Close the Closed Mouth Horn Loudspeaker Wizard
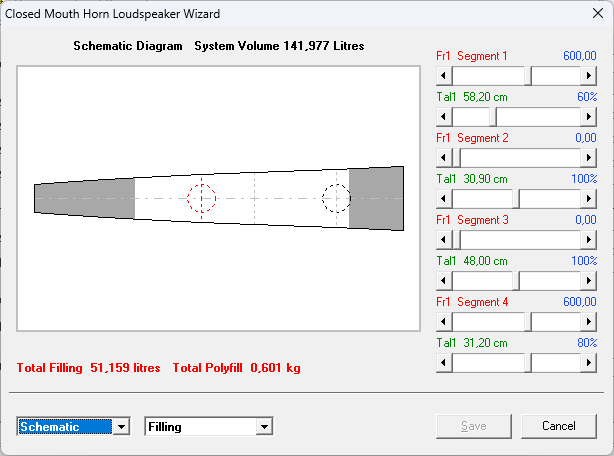Image resolution: width=614 pixels, height=456 pixels. coord(598,13)
